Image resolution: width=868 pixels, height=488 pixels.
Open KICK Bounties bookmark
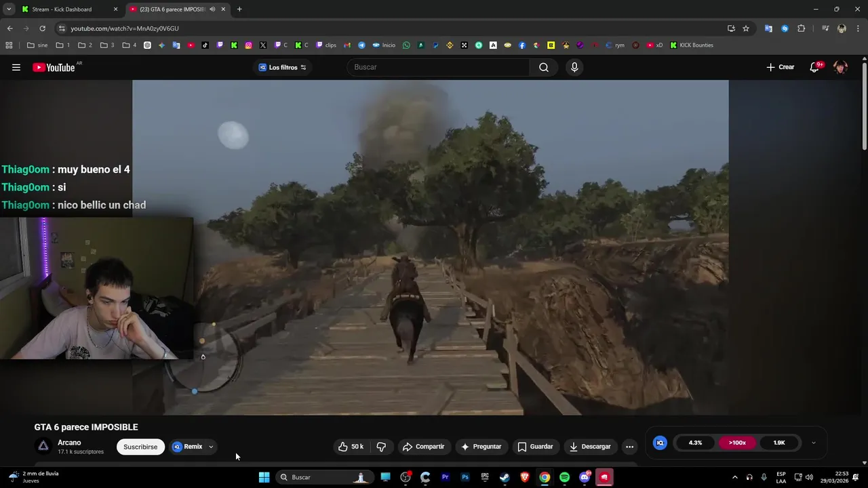[x=691, y=45]
